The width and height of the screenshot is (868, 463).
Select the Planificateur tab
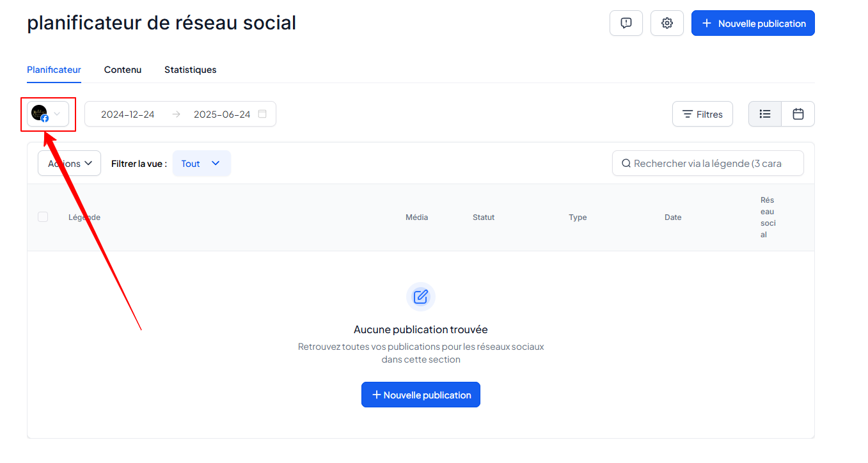pyautogui.click(x=54, y=70)
